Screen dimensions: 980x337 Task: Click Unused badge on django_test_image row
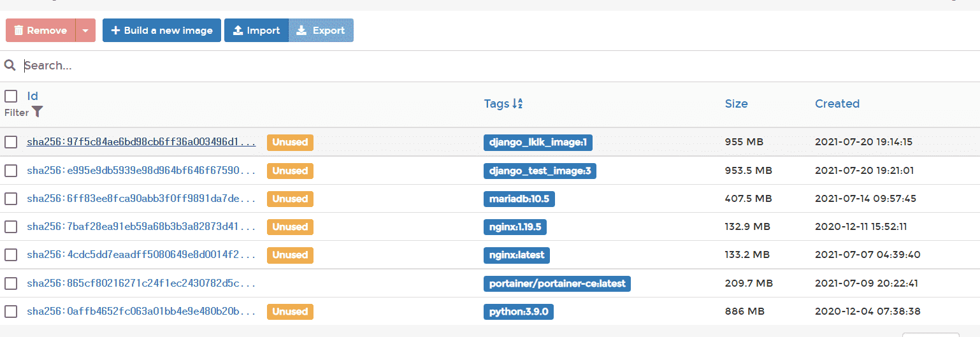tap(290, 171)
